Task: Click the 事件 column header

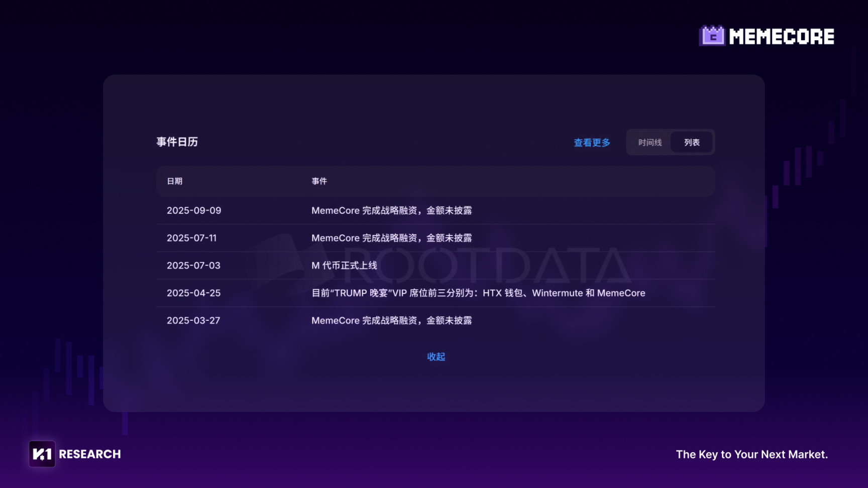Action: click(x=319, y=181)
